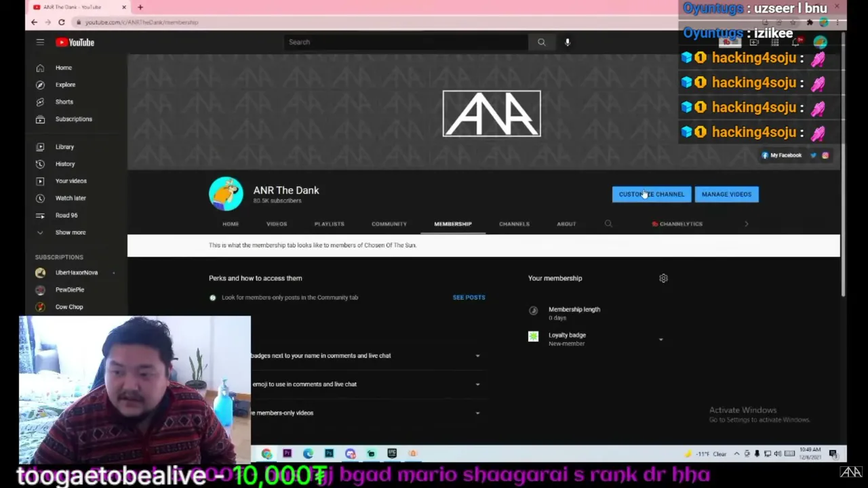Image resolution: width=868 pixels, height=488 pixels.
Task: Open Microsoft Edge from the taskbar
Action: click(x=308, y=453)
